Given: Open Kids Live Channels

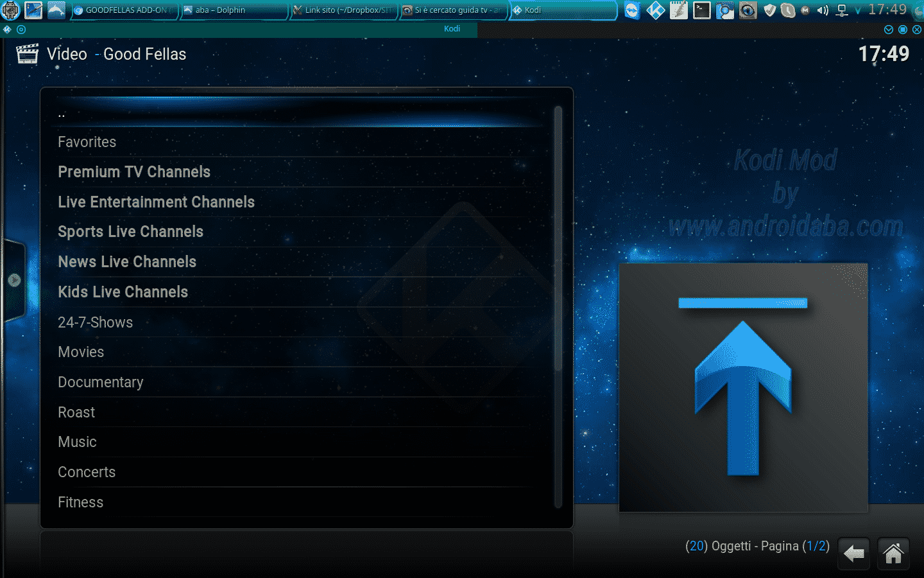Looking at the screenshot, I should pos(302,292).
